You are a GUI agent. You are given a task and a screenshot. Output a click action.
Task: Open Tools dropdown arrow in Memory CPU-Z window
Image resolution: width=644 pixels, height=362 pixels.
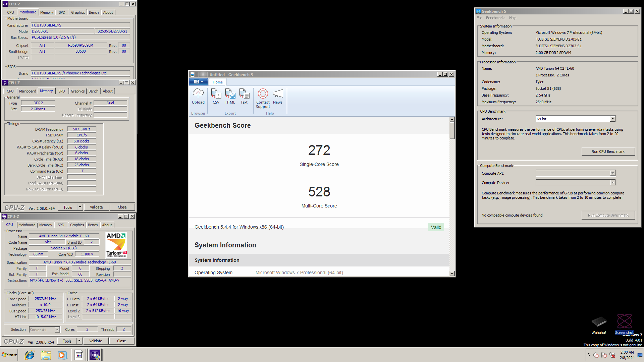pyautogui.click(x=80, y=207)
